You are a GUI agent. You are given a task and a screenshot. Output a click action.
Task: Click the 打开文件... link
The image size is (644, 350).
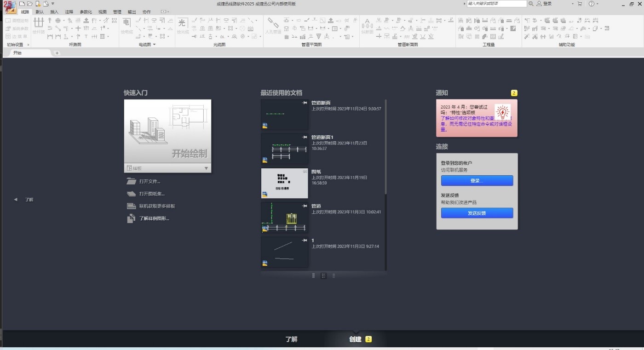pos(149,181)
